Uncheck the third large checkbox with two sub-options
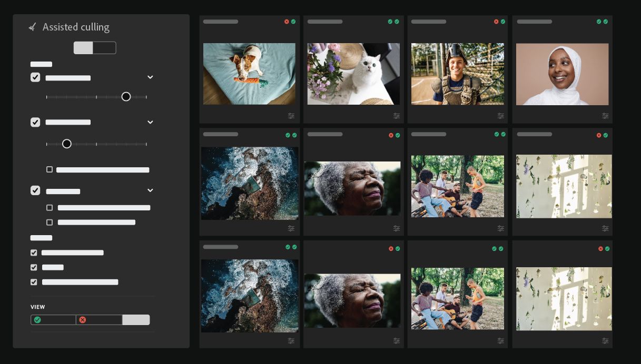 click(x=35, y=190)
